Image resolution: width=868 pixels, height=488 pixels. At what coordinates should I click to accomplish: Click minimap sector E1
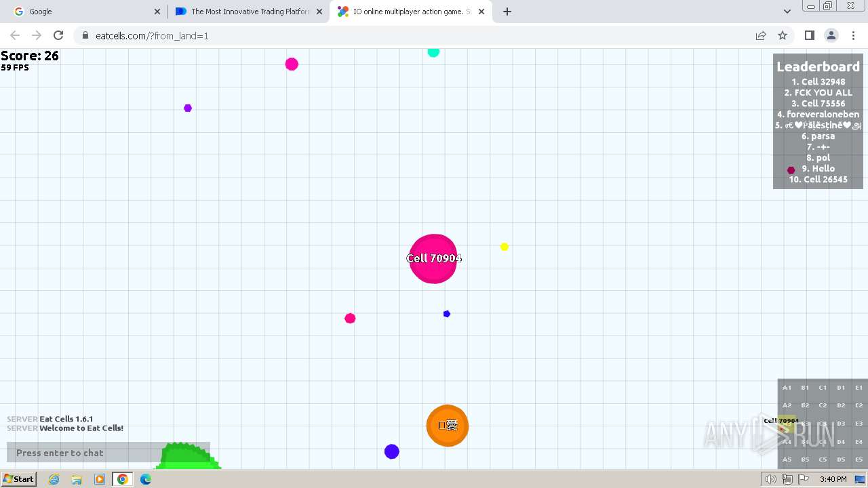coord(859,388)
